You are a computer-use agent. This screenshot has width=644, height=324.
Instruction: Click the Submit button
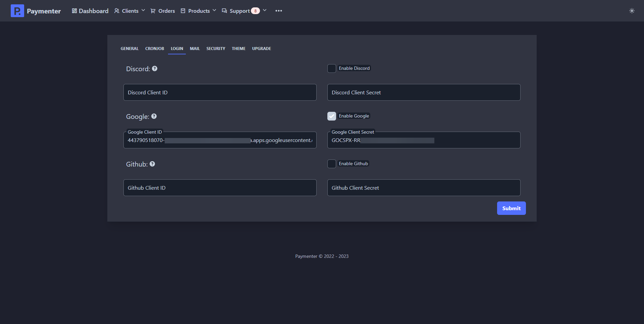click(x=511, y=208)
